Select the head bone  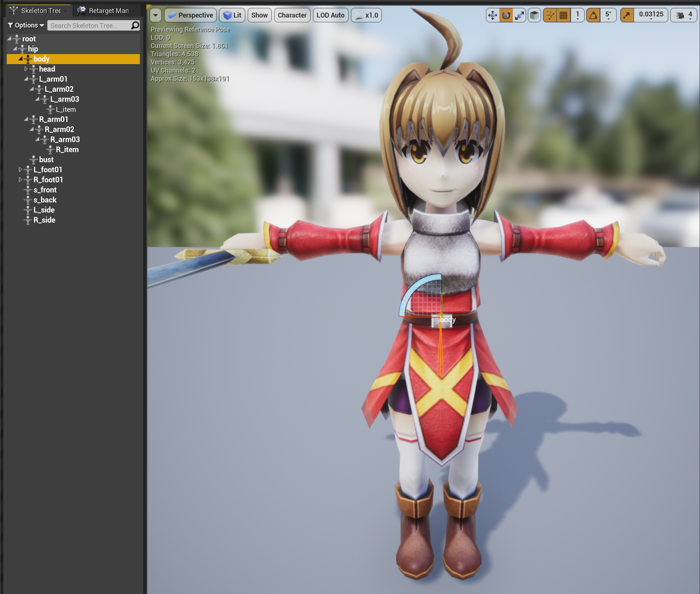[x=47, y=69]
